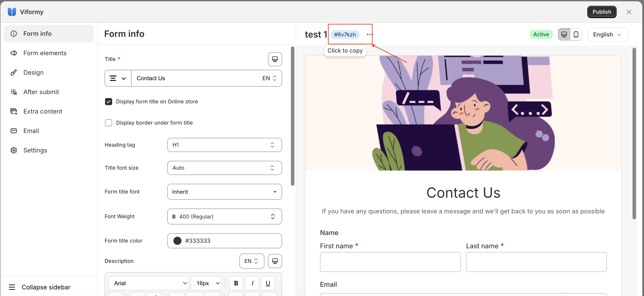This screenshot has height=296, width=644.
Task: Uncheck Display form title on Online store
Action: pyautogui.click(x=109, y=101)
